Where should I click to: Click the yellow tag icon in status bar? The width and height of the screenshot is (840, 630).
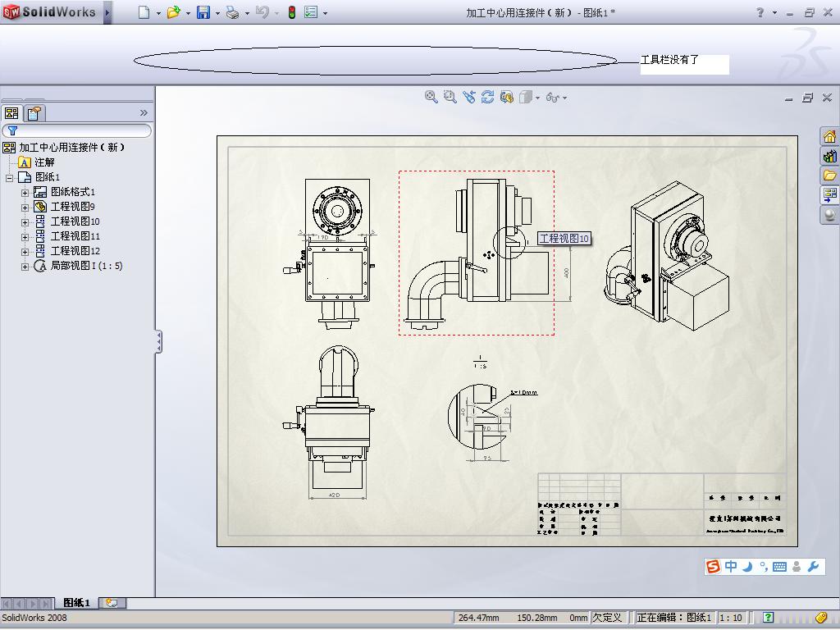pyautogui.click(x=821, y=618)
